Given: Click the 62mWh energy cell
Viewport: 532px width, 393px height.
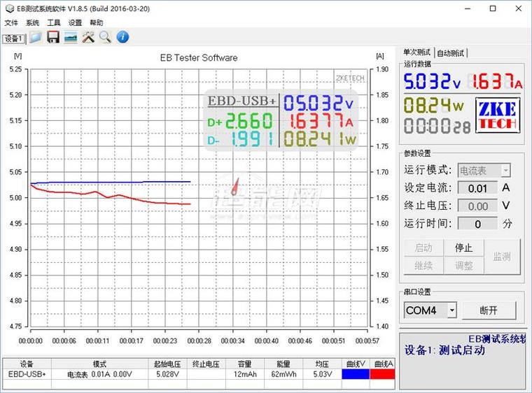Looking at the screenshot, I should coord(283,374).
